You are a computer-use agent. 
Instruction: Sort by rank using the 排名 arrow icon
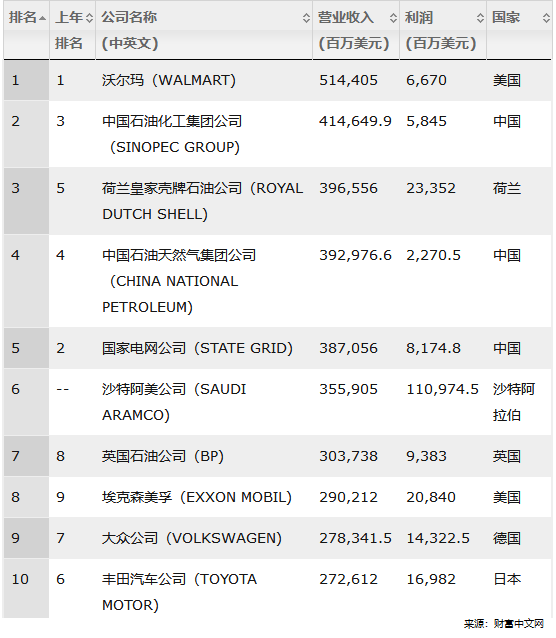(x=42, y=18)
